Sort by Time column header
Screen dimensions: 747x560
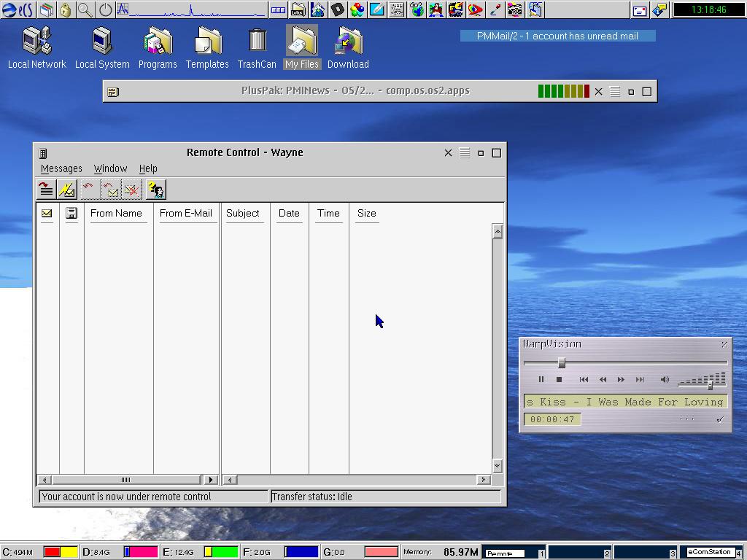[x=329, y=214]
